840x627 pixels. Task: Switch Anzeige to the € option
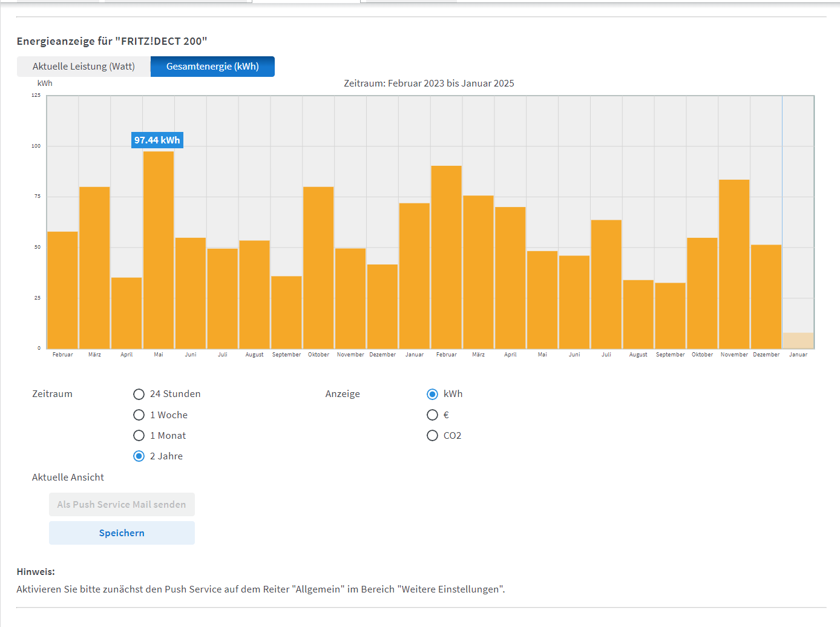pyautogui.click(x=432, y=415)
